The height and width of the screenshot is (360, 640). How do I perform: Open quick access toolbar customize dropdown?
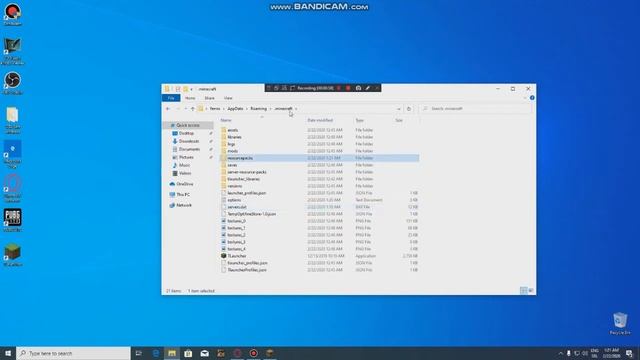click(191, 89)
